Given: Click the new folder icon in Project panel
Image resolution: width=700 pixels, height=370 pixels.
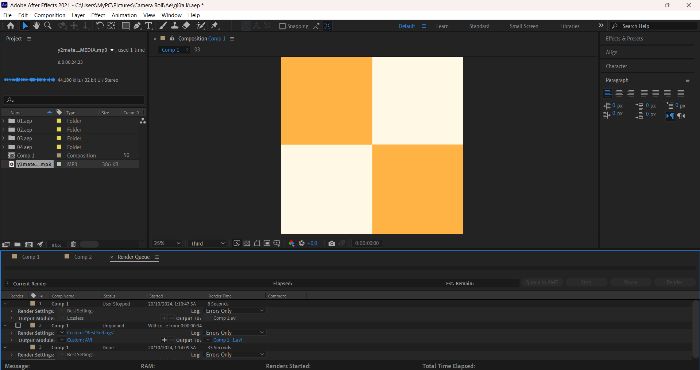Looking at the screenshot, I should click(17, 245).
